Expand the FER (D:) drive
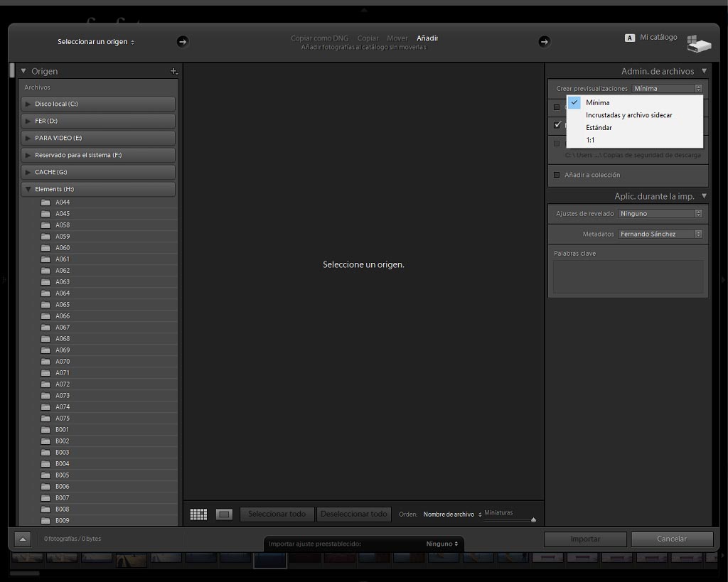 tap(28, 121)
